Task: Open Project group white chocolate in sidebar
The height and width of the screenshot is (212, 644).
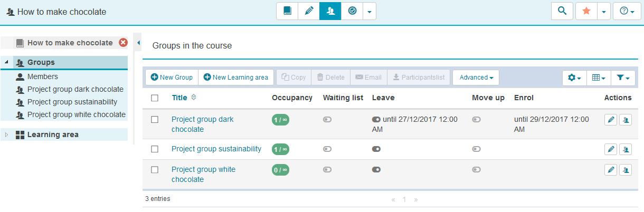Action: click(76, 114)
